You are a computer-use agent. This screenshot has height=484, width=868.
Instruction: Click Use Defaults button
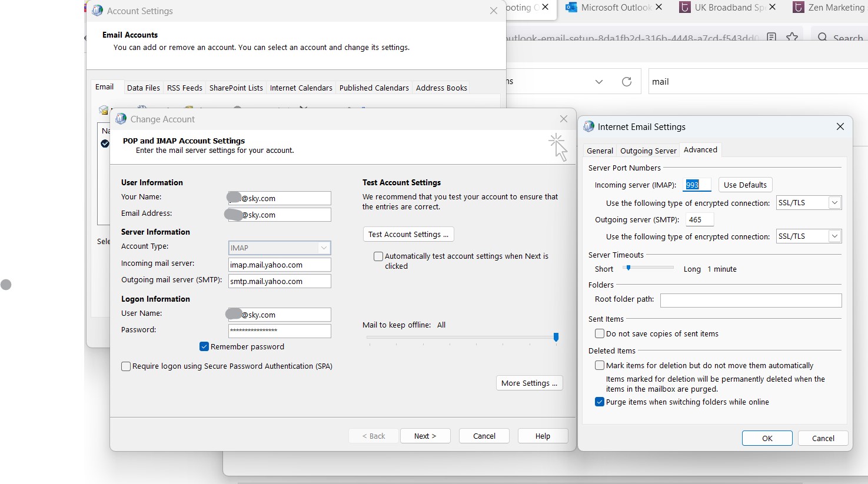(x=745, y=185)
